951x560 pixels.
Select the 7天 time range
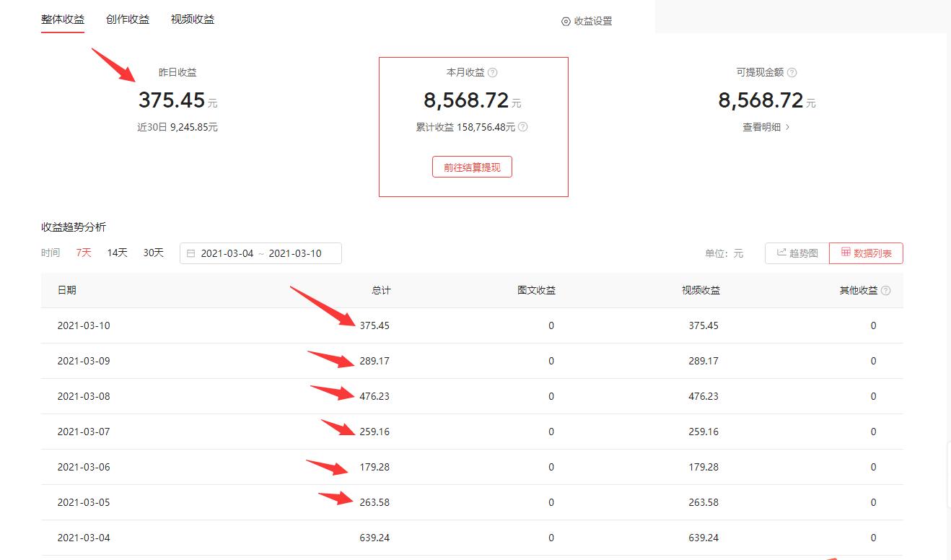click(x=84, y=253)
